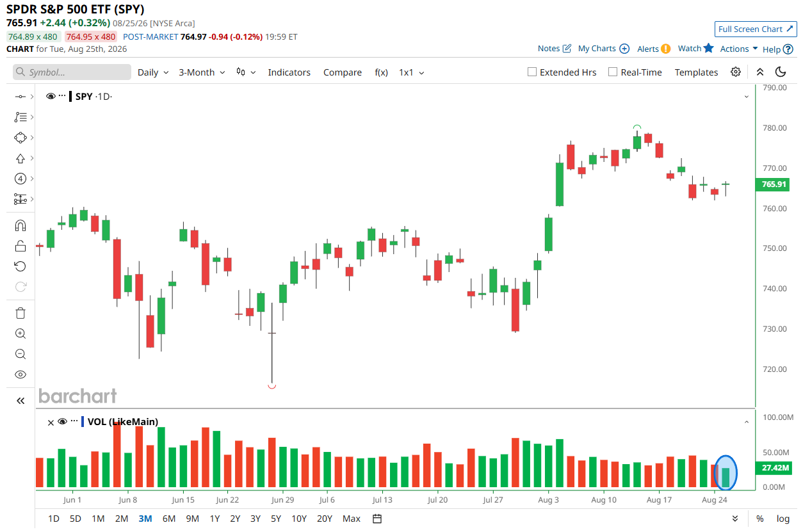Open SPY series three-dot options
This screenshot has height=532, width=803.
click(x=62, y=96)
